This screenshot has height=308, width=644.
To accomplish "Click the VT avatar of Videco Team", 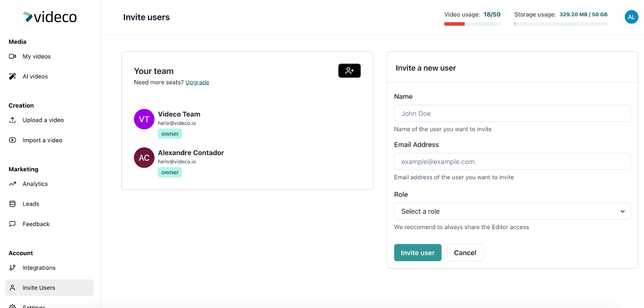I will pos(144,120).
